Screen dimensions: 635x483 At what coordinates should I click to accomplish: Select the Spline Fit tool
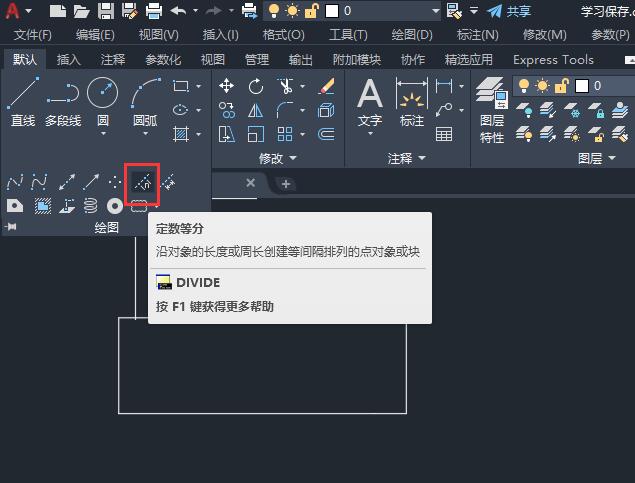(x=15, y=182)
